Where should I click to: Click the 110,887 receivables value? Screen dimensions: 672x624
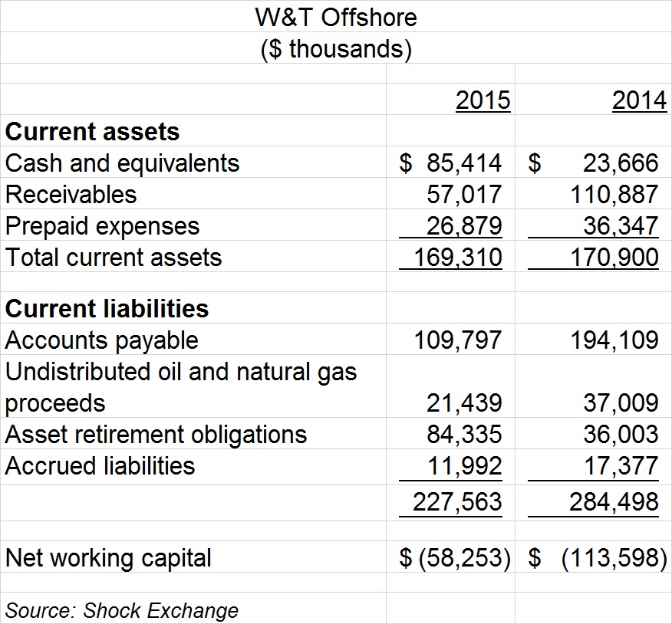coord(614,195)
